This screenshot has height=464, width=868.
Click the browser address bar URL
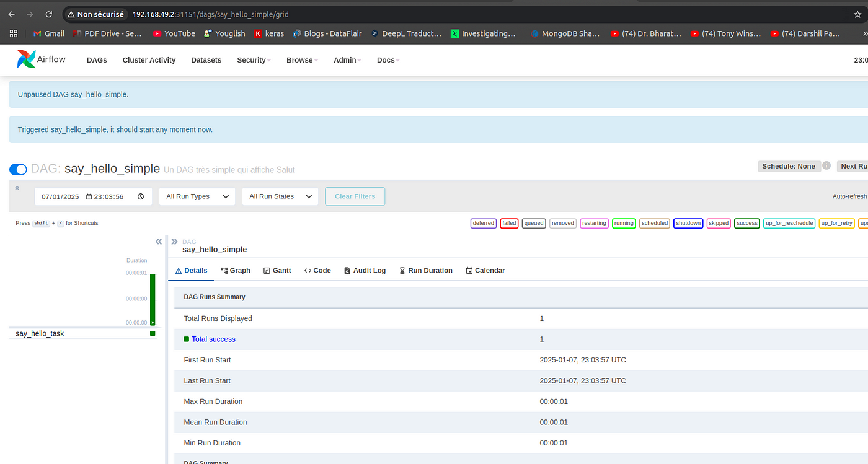coord(210,14)
